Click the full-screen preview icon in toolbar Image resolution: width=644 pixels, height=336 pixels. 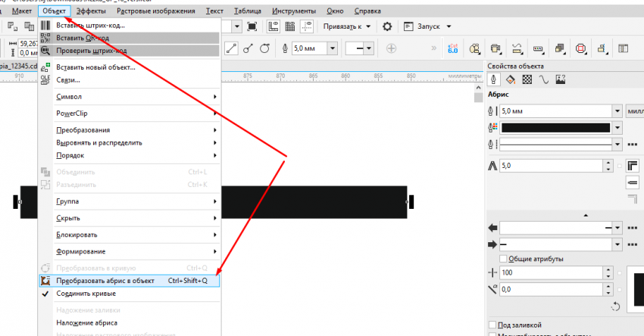click(252, 26)
